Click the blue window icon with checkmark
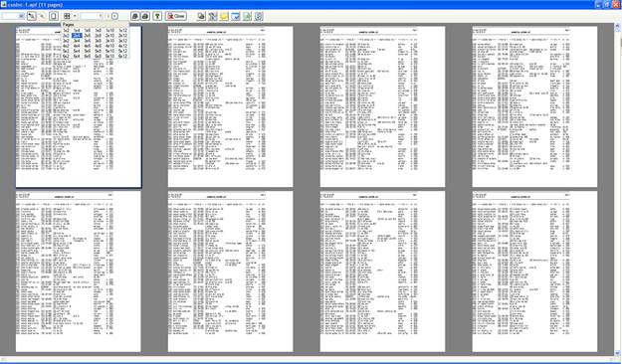622x364 pixels. pos(235,16)
